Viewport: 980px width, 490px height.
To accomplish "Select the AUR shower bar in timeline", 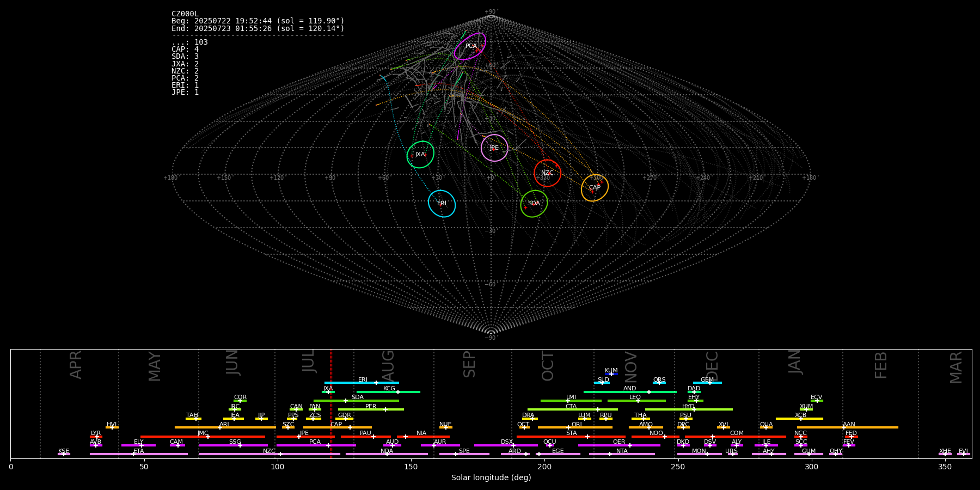I will pyautogui.click(x=440, y=445).
